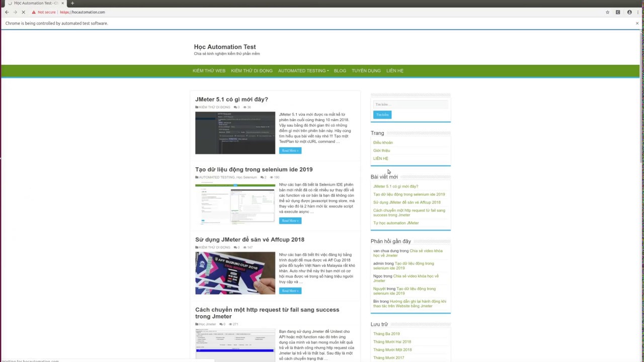Click the browser forward arrow
This screenshot has height=362, width=644.
[15, 12]
